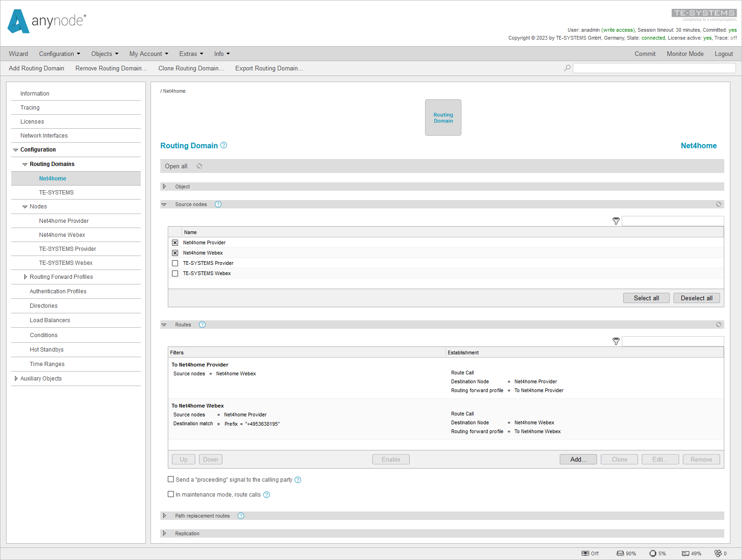Image resolution: width=742 pixels, height=560 pixels.
Task: Check TE-SYSTEMS Webex source node
Action: (x=175, y=273)
